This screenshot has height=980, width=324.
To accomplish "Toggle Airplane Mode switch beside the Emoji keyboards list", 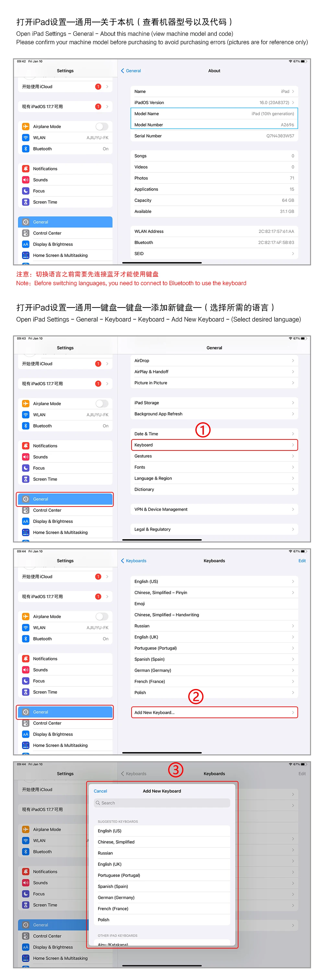I will (x=101, y=616).
